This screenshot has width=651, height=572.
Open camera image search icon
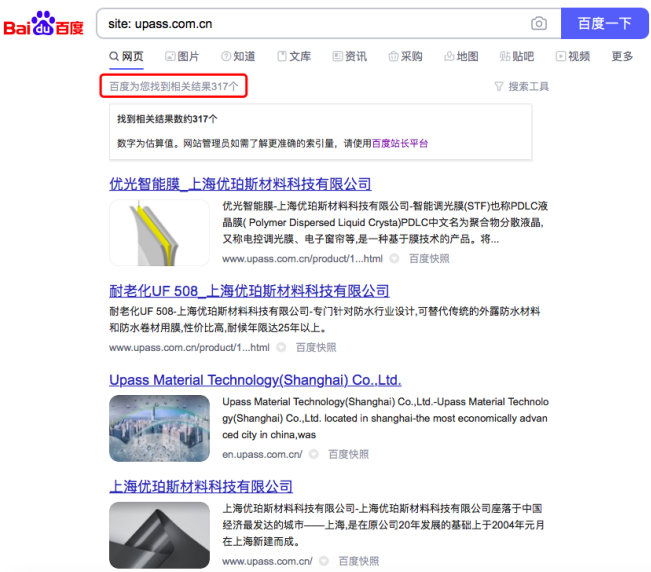(x=538, y=24)
